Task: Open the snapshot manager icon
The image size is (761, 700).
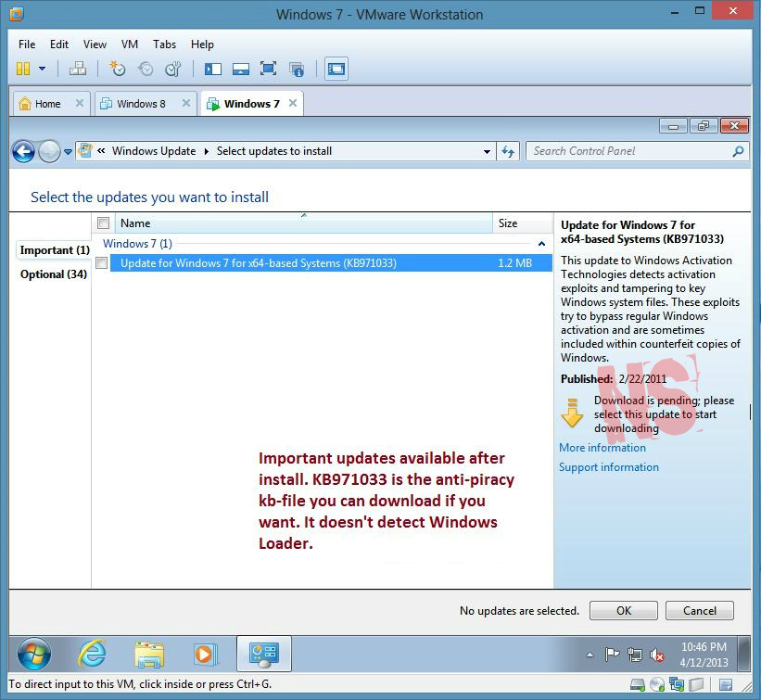Action: (x=173, y=69)
